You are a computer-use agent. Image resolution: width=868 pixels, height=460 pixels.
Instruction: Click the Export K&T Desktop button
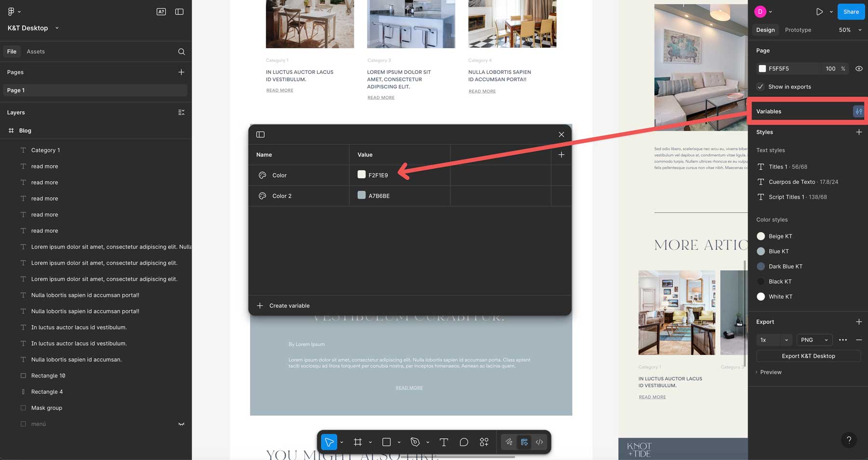click(x=808, y=356)
